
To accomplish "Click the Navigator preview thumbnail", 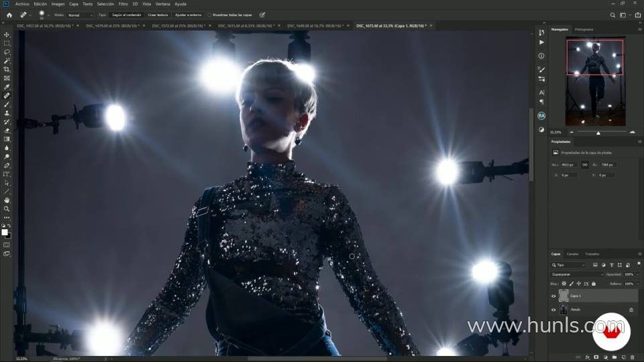I will pos(595,82).
